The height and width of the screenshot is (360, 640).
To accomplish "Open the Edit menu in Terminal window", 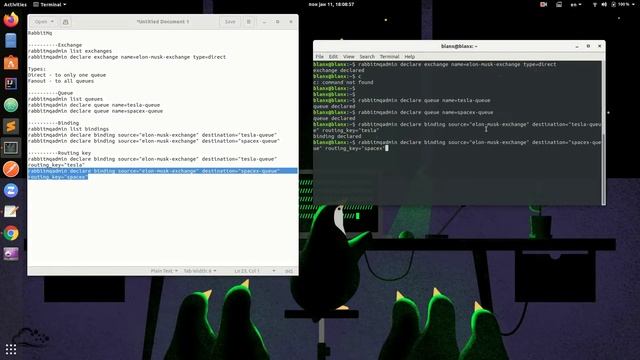I will [333, 57].
